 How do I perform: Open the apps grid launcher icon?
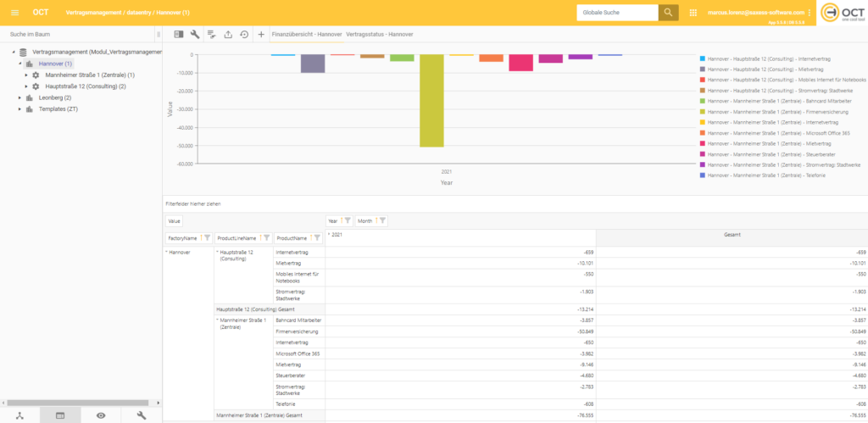pyautogui.click(x=693, y=13)
